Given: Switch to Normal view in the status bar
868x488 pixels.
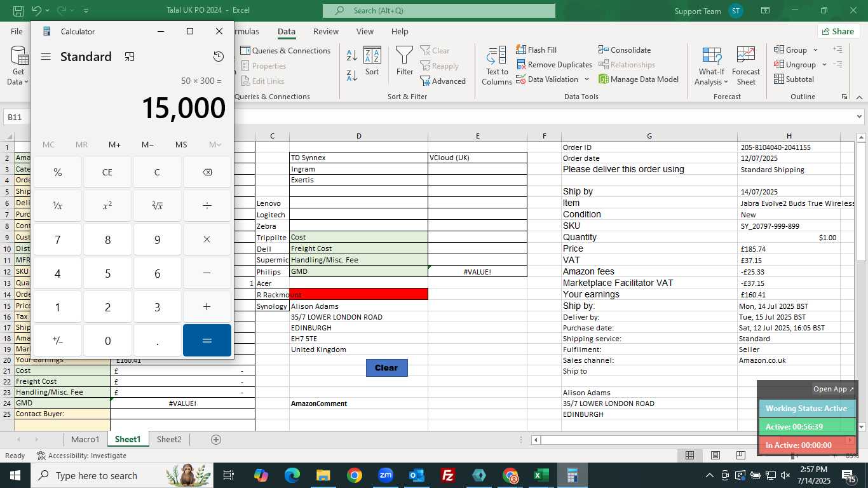Looking at the screenshot, I should pyautogui.click(x=689, y=455).
